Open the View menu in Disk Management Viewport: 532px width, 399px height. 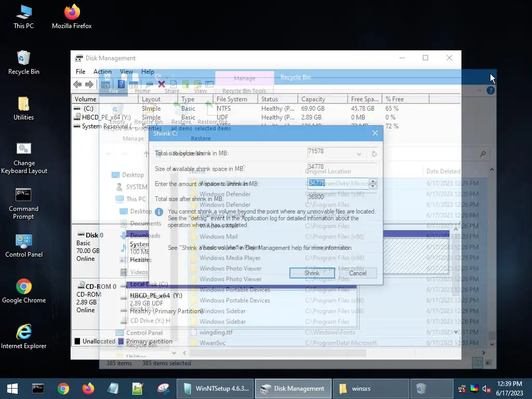[x=126, y=72]
